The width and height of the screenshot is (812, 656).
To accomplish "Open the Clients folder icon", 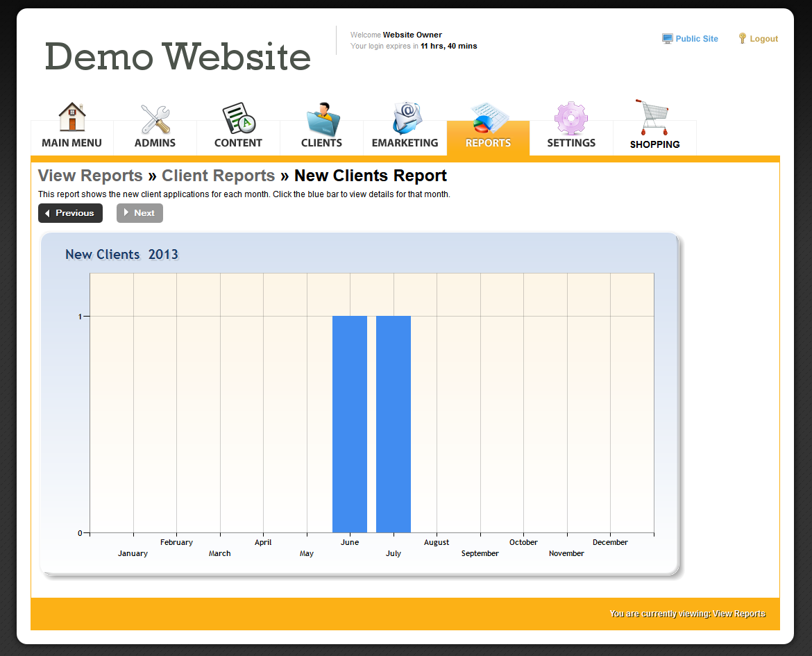I will coord(322,119).
